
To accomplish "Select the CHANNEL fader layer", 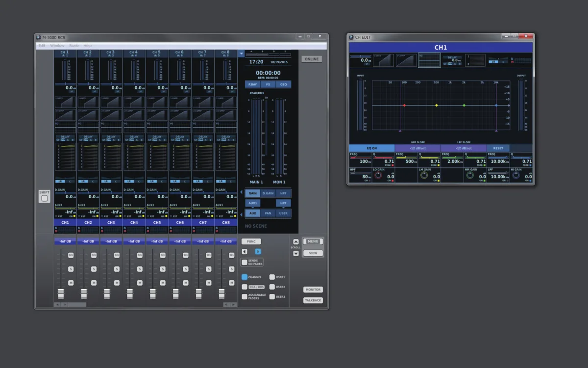I will click(245, 277).
